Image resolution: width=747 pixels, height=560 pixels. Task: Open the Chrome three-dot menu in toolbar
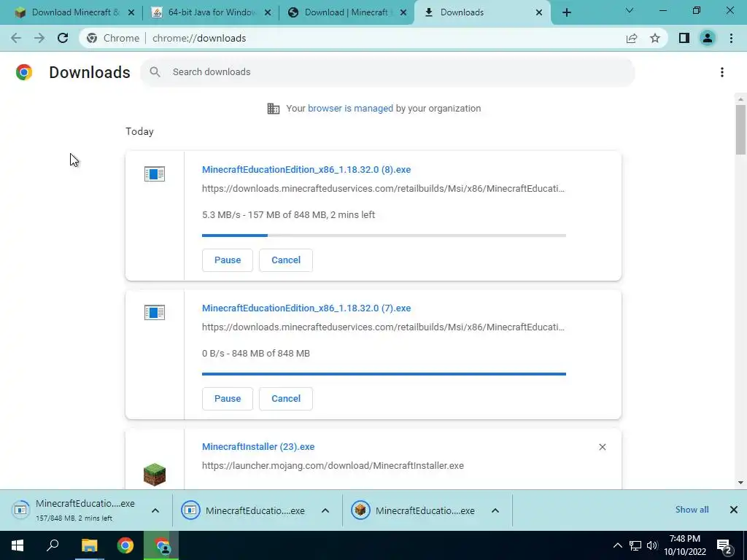click(x=731, y=38)
